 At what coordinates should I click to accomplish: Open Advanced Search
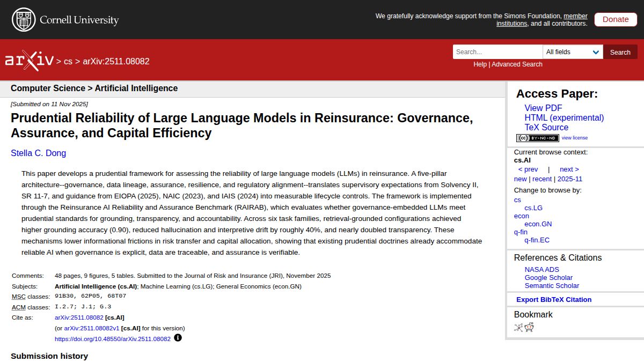click(517, 64)
